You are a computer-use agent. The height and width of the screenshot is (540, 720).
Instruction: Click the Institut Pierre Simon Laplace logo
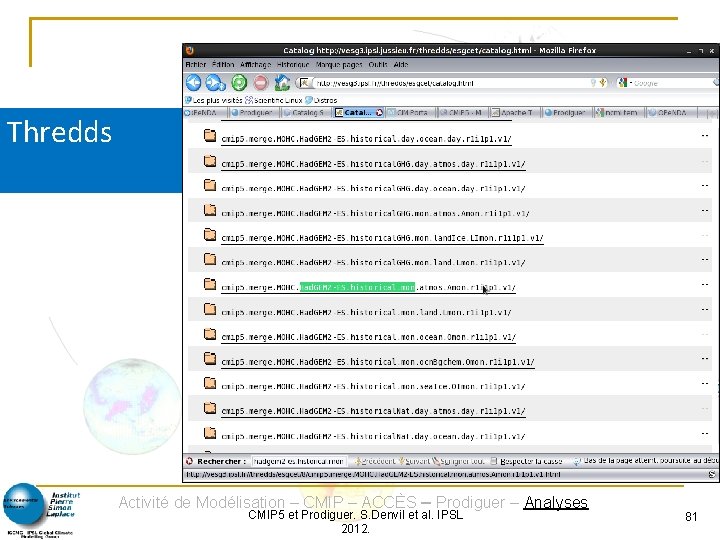40,510
